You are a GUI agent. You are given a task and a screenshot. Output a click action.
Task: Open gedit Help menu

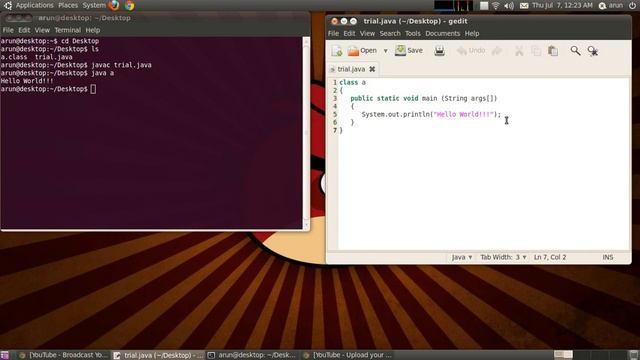pos(472,33)
